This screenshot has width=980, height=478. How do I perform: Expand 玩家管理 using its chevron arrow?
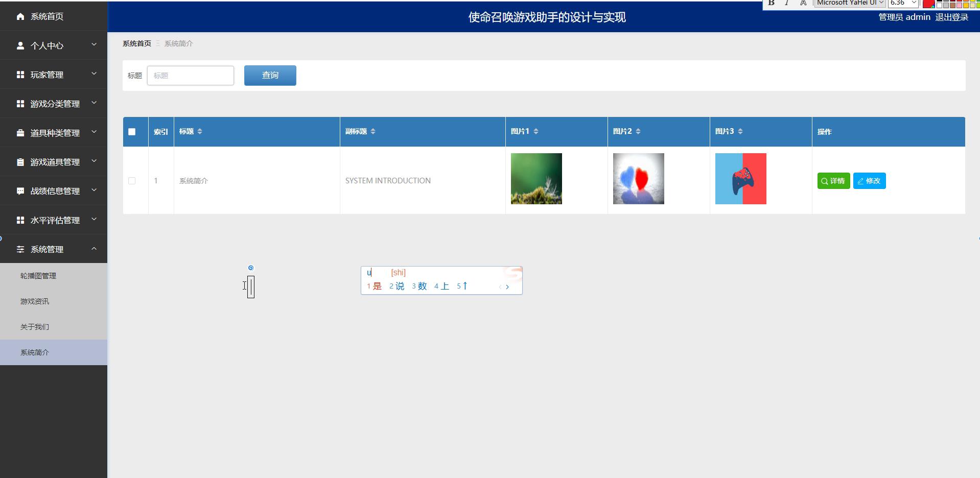click(x=94, y=74)
